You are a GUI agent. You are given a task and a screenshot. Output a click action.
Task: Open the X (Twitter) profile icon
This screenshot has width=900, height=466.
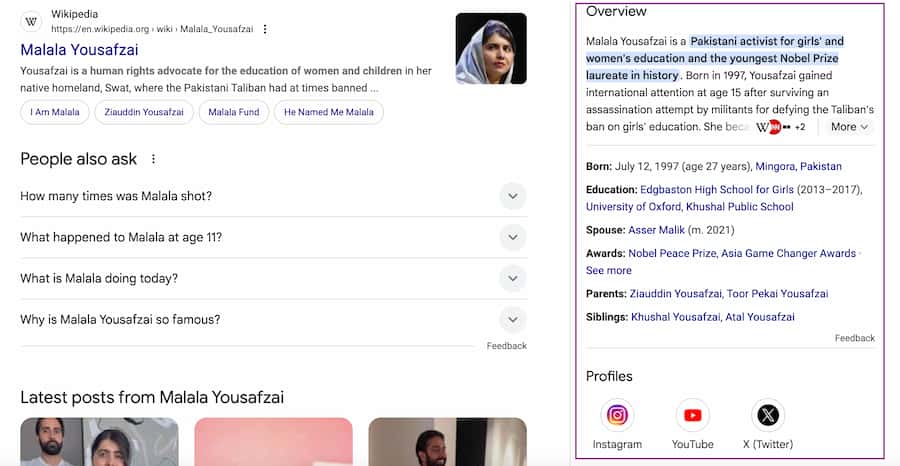coord(769,415)
